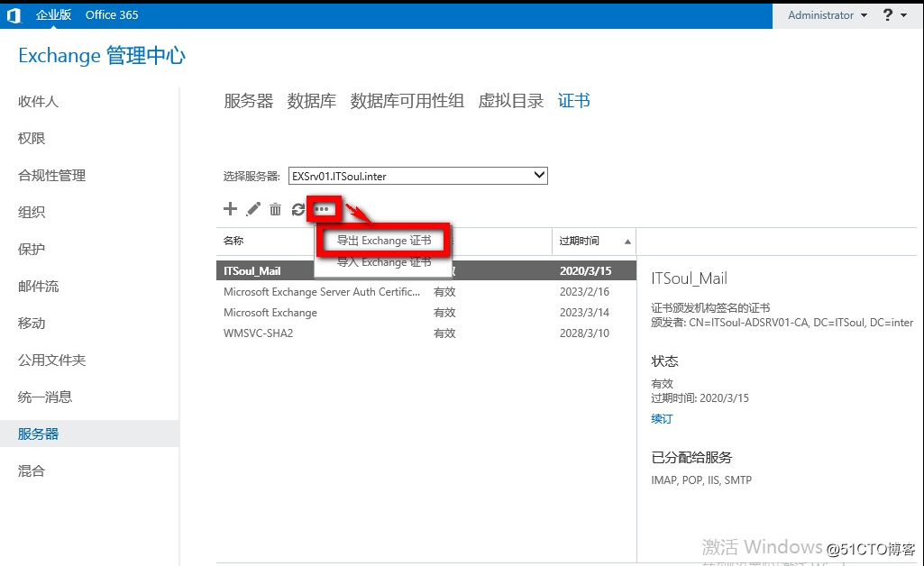Screen dimensions: 924x566
Task: Choose 导出 Exchange 证书 menu item
Action: click(384, 241)
